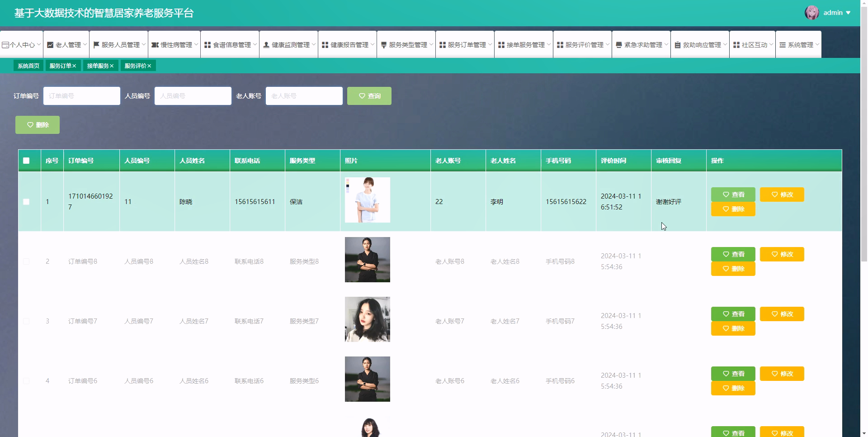
Task: Expand the 服务人员管理 dropdown chevron
Action: [x=144, y=44]
